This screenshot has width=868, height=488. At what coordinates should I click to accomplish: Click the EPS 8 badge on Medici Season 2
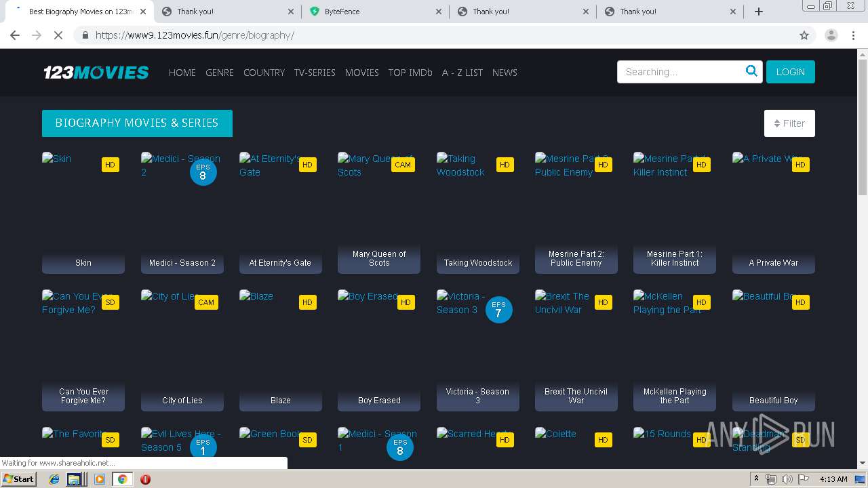[203, 172]
